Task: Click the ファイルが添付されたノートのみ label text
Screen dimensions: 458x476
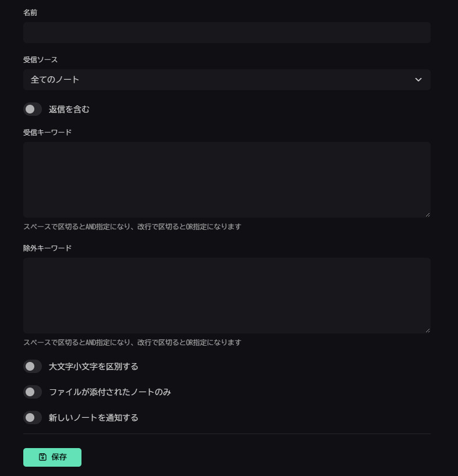Action: (x=110, y=392)
